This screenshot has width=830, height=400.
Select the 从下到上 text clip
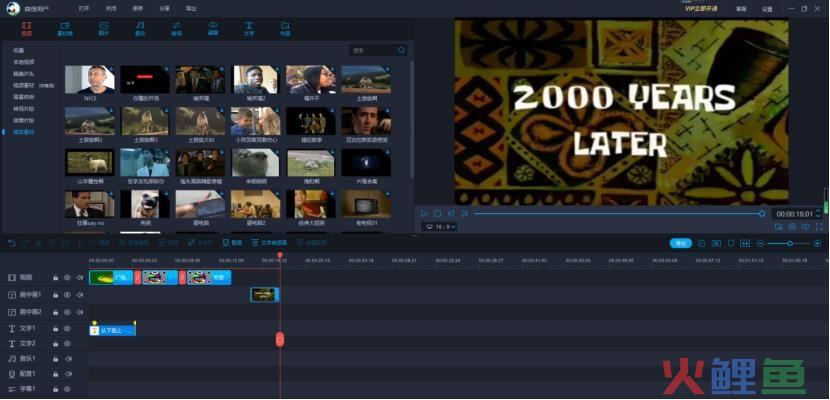pyautogui.click(x=112, y=331)
